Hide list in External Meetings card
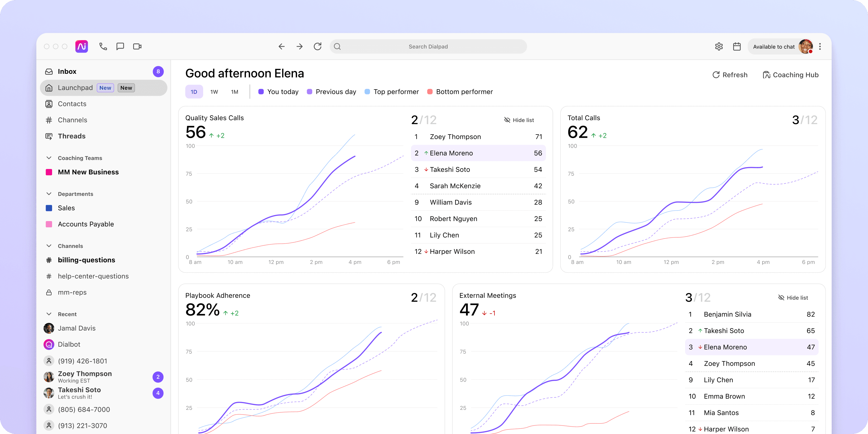The width and height of the screenshot is (868, 434). [793, 298]
